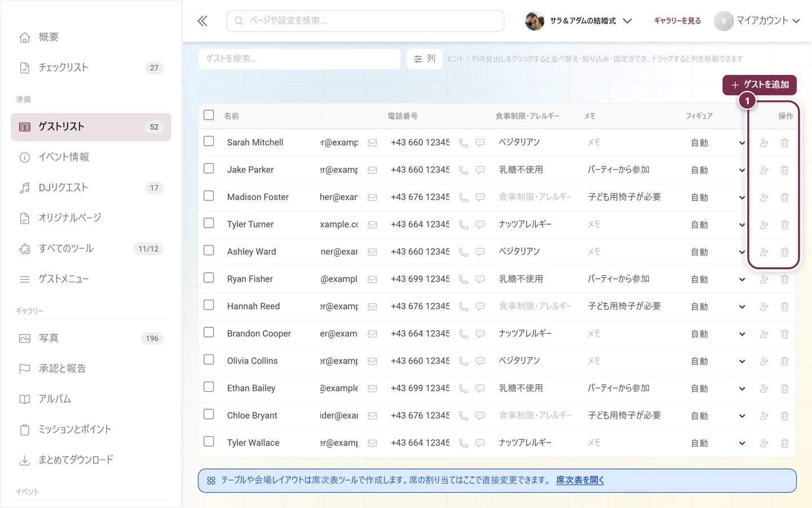The image size is (812, 508).
Task: Click the add-person icon in Sarah Mitchell's row
Action: point(764,143)
